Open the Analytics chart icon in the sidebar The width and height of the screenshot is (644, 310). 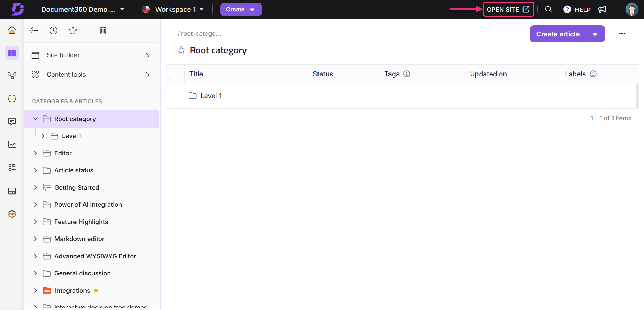point(12,145)
